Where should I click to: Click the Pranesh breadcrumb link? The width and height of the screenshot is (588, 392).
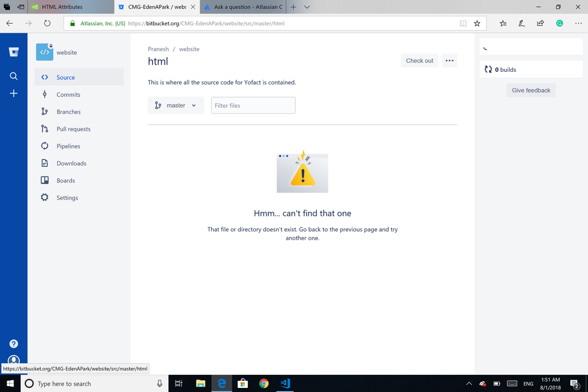pyautogui.click(x=158, y=49)
